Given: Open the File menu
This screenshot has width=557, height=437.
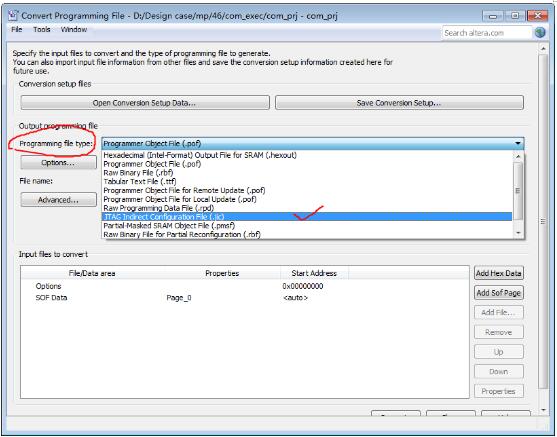Looking at the screenshot, I should click(x=17, y=29).
